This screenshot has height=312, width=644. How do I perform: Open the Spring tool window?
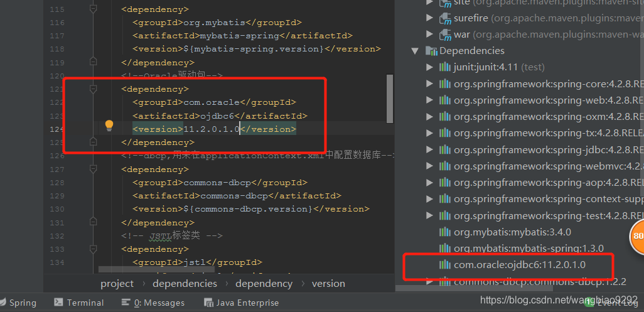[18, 303]
